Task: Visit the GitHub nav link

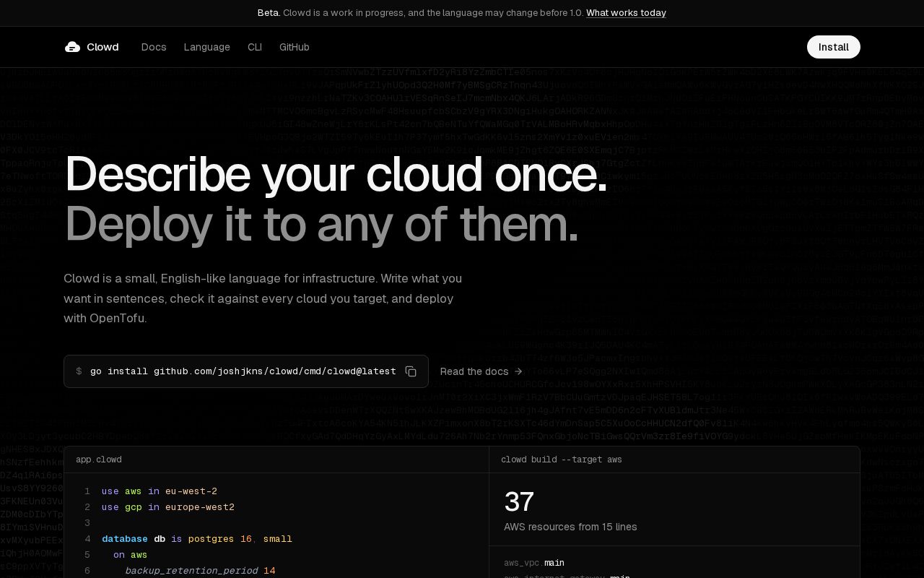Action: click(295, 47)
